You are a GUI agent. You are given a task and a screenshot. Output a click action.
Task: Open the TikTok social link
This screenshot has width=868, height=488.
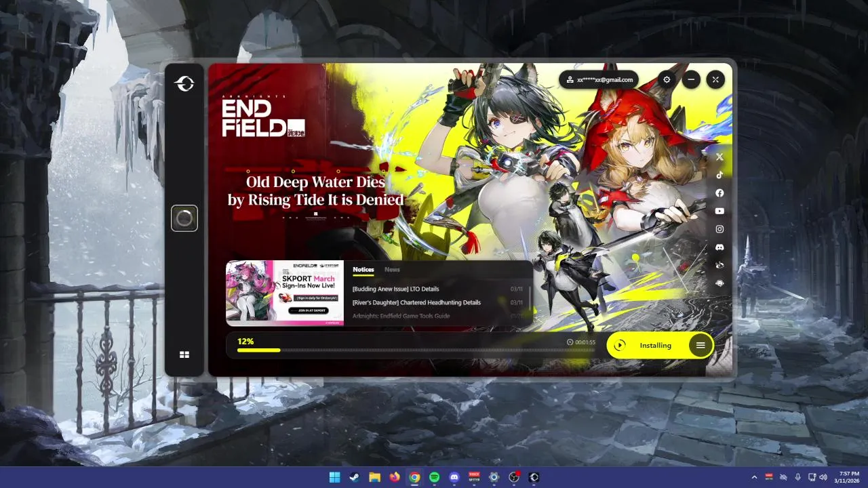(719, 175)
